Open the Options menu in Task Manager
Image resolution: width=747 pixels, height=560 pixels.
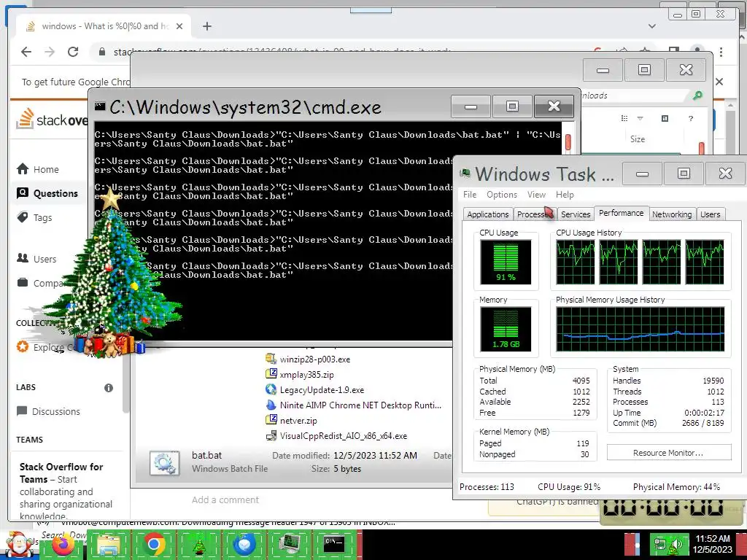tap(502, 194)
